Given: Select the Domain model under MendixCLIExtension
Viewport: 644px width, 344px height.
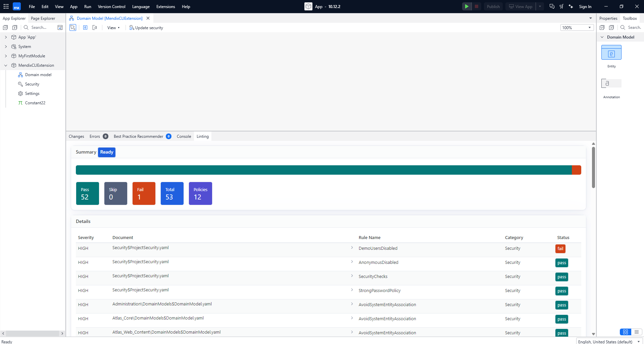Looking at the screenshot, I should [38, 74].
